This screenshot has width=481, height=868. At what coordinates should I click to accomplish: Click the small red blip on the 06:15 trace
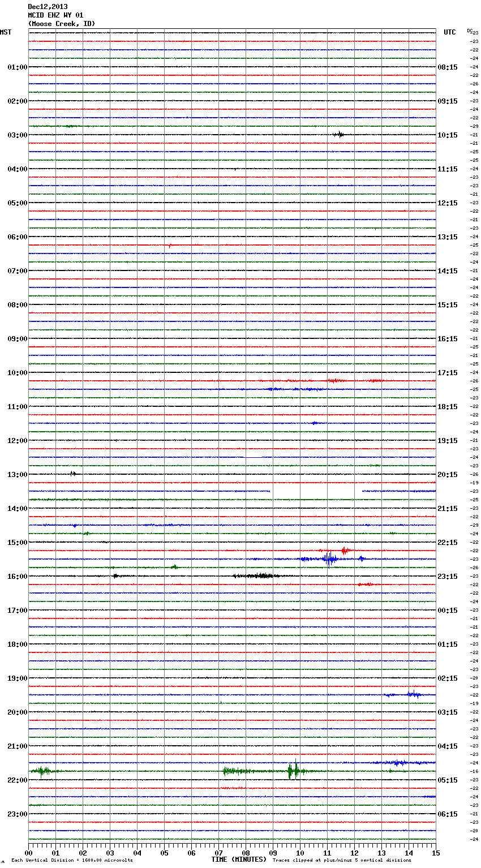click(169, 246)
